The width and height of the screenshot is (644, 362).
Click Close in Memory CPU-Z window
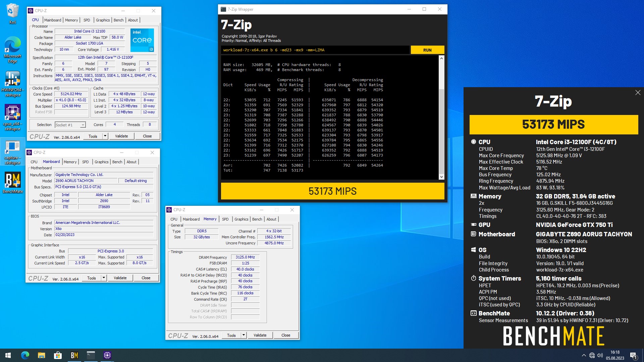click(x=286, y=335)
